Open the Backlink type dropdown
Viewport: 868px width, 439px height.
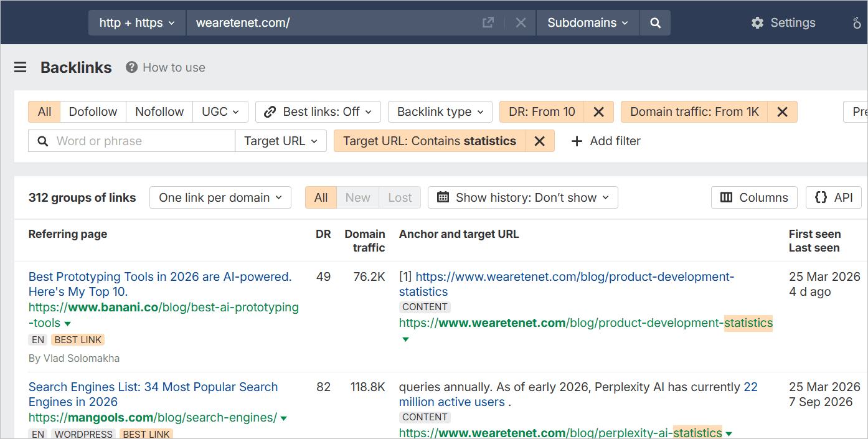440,112
